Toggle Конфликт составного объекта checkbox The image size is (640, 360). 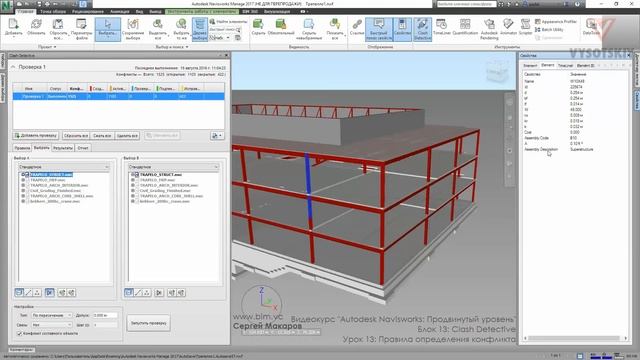tap(19, 333)
